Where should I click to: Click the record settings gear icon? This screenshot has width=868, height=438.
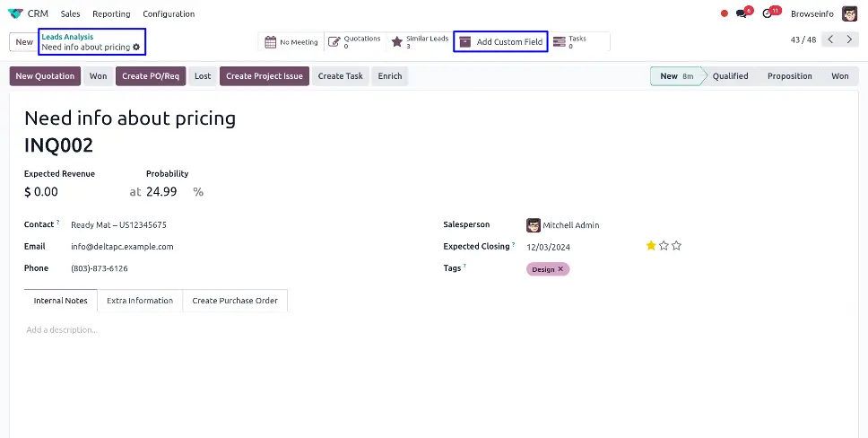click(x=136, y=47)
